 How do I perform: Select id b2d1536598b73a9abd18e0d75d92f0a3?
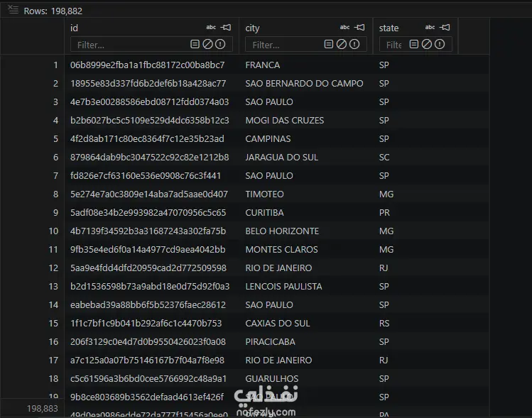(x=150, y=287)
